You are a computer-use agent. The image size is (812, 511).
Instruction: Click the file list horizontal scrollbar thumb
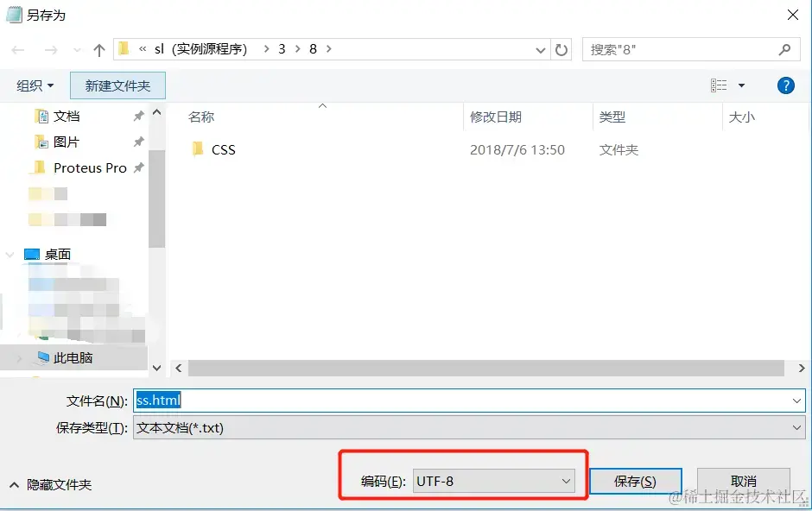click(485, 368)
